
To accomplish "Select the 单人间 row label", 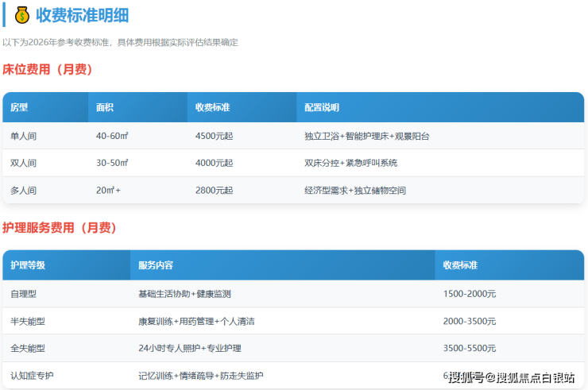I will pos(23,136).
